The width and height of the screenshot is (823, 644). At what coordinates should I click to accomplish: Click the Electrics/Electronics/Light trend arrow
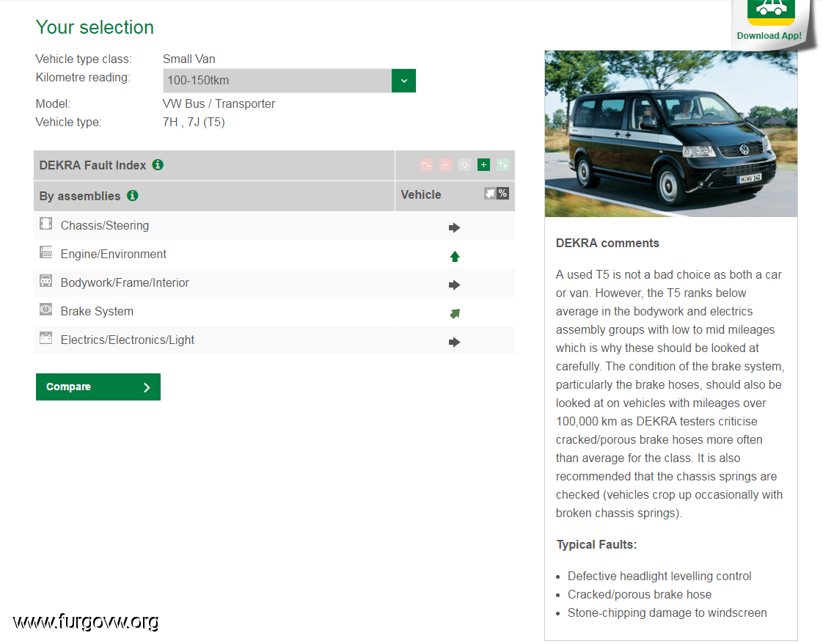pos(455,343)
